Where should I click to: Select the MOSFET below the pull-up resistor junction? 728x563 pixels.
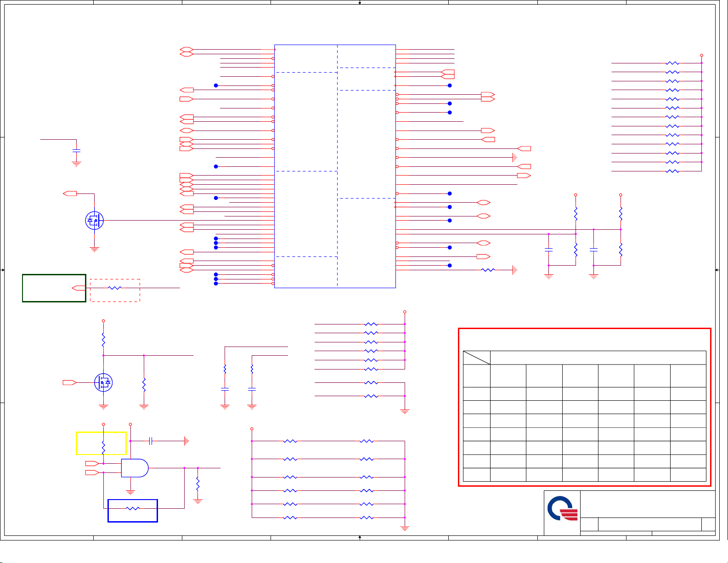(x=103, y=382)
